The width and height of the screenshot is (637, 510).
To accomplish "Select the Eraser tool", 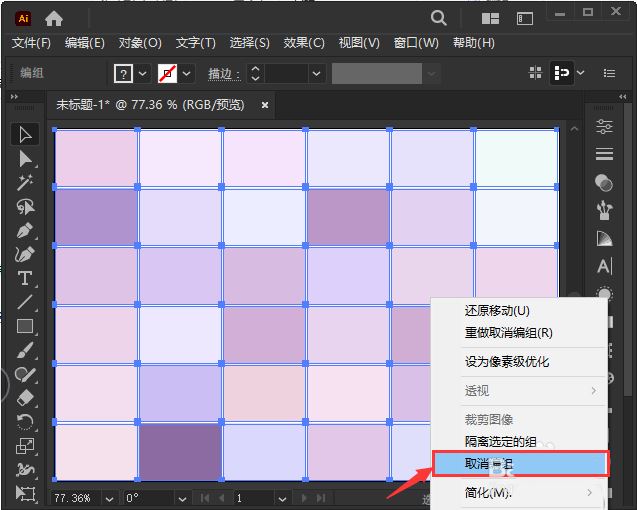I will [x=25, y=398].
